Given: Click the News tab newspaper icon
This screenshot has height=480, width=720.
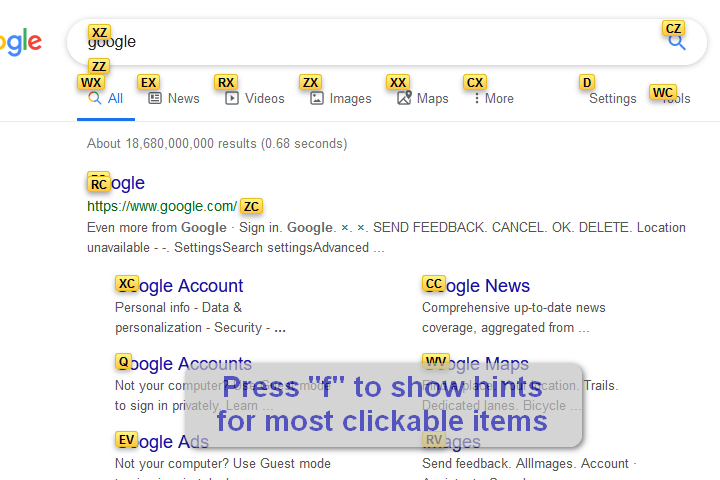Looking at the screenshot, I should 155,98.
